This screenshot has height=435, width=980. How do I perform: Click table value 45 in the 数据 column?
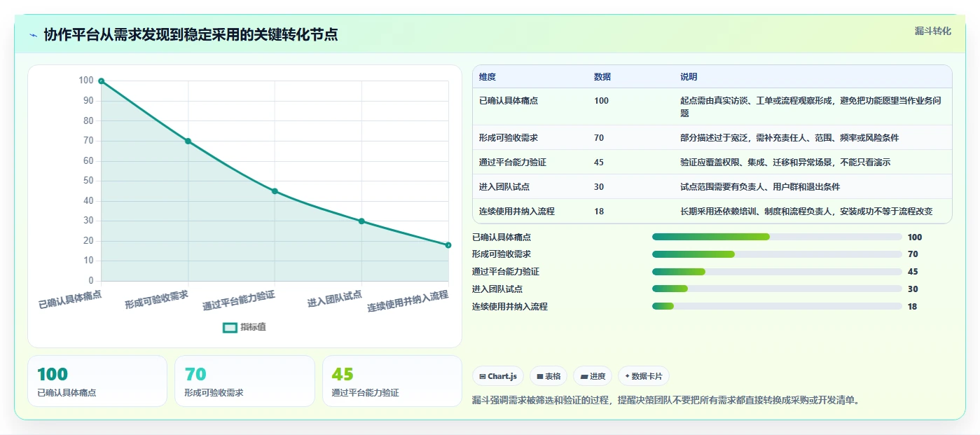pos(599,163)
